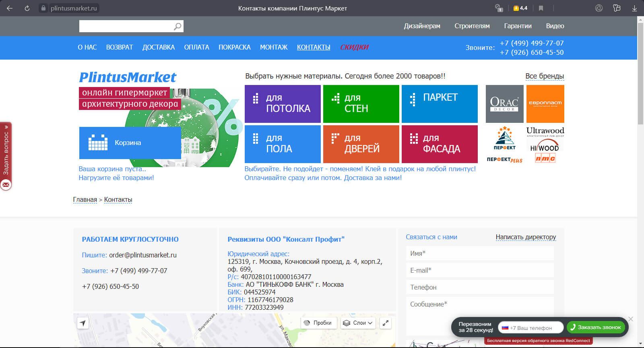Expand the map to fullscreen
This screenshot has width=644, height=348.
[x=386, y=323]
